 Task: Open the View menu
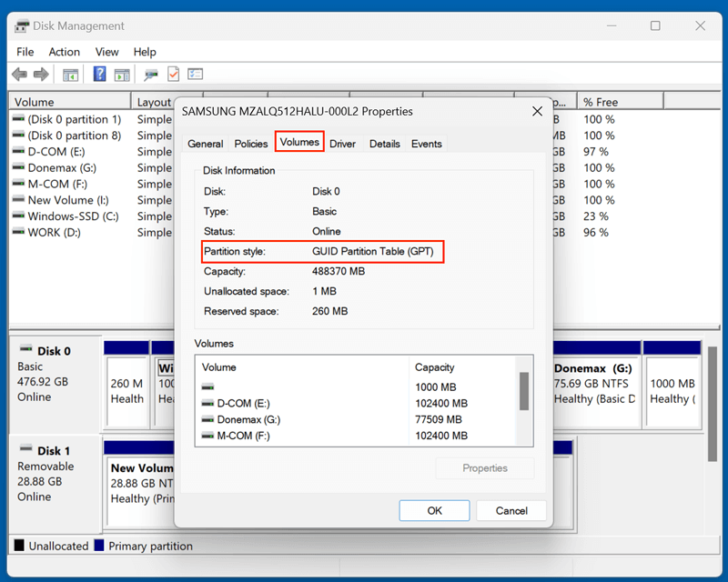click(106, 52)
